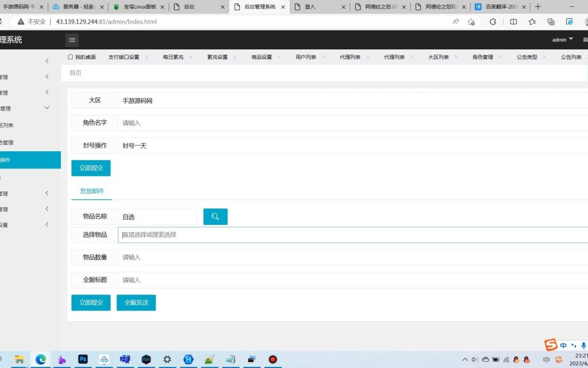Click the blue search magnifier button
This screenshot has height=368, width=588.
tap(215, 217)
